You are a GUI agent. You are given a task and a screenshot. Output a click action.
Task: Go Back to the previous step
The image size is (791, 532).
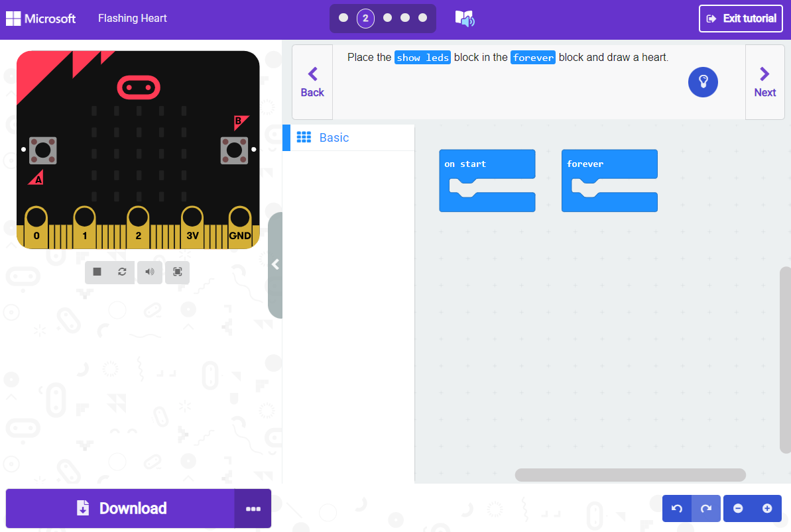click(312, 82)
